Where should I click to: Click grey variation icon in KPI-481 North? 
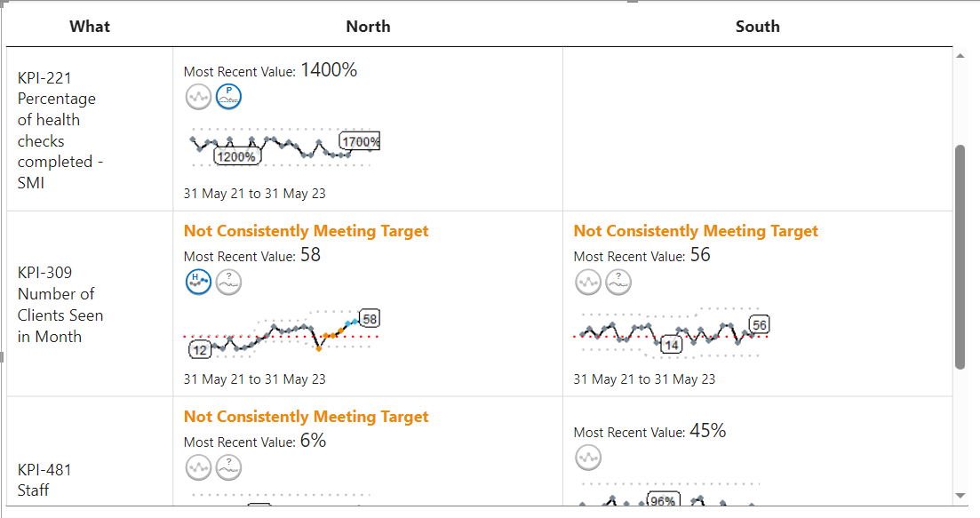pos(198,467)
